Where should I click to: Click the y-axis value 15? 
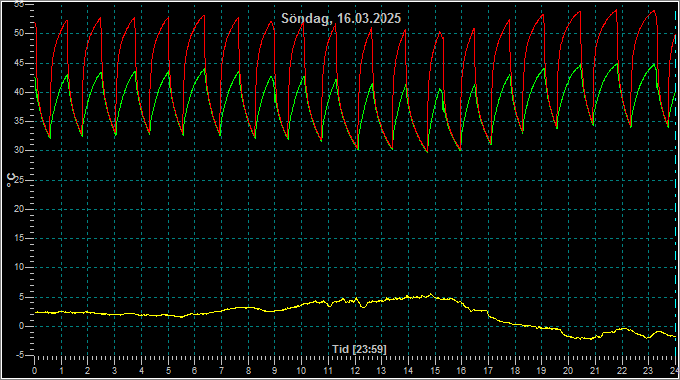[19, 238]
